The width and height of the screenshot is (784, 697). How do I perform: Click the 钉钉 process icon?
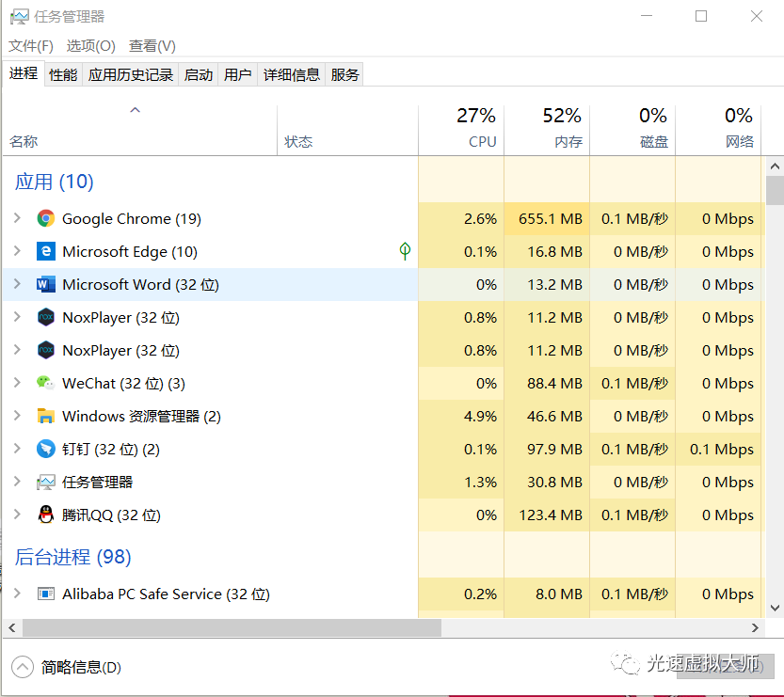coord(45,450)
